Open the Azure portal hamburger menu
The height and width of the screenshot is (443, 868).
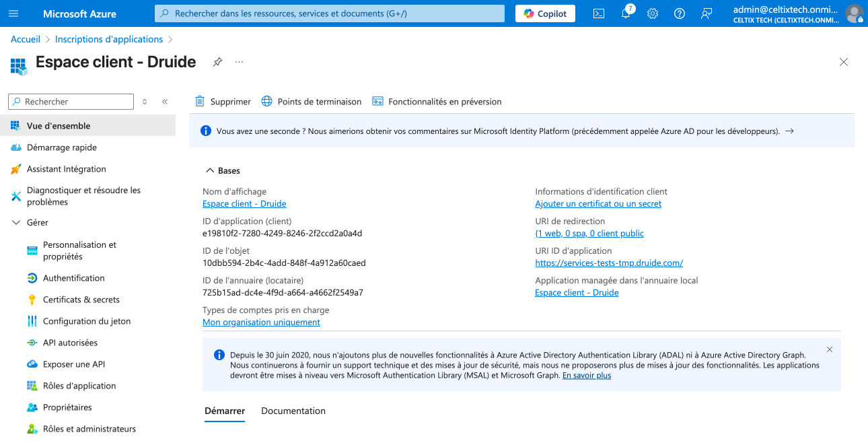point(13,13)
